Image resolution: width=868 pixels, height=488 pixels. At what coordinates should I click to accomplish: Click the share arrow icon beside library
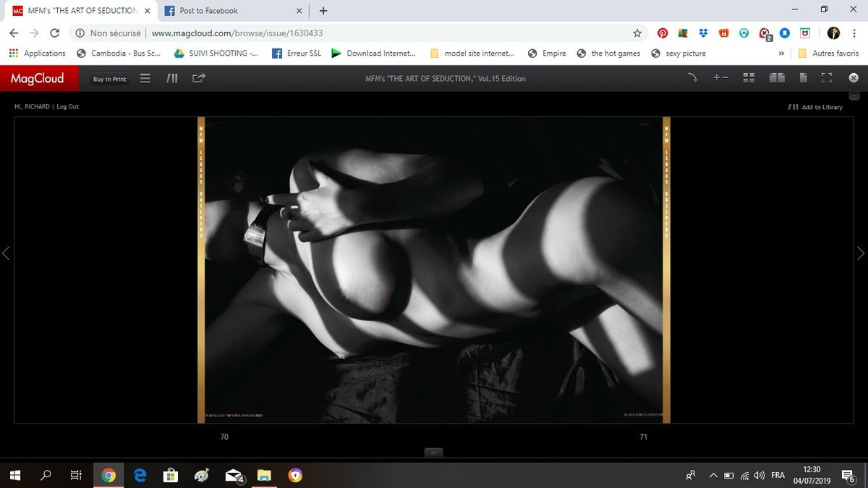199,78
